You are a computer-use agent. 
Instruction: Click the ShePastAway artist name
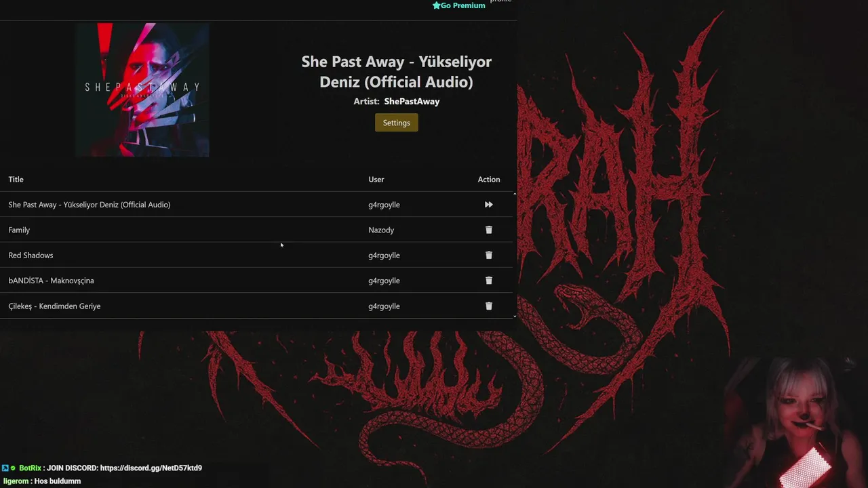click(x=412, y=102)
